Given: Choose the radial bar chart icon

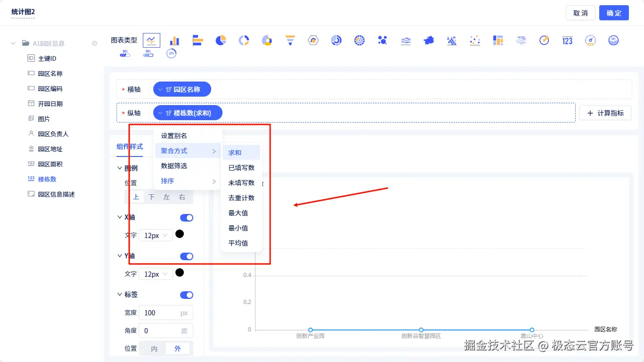Looking at the screenshot, I should point(336,41).
